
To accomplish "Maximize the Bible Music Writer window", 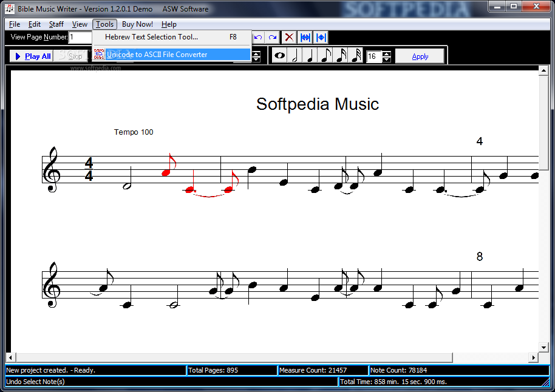I will 514,7.
